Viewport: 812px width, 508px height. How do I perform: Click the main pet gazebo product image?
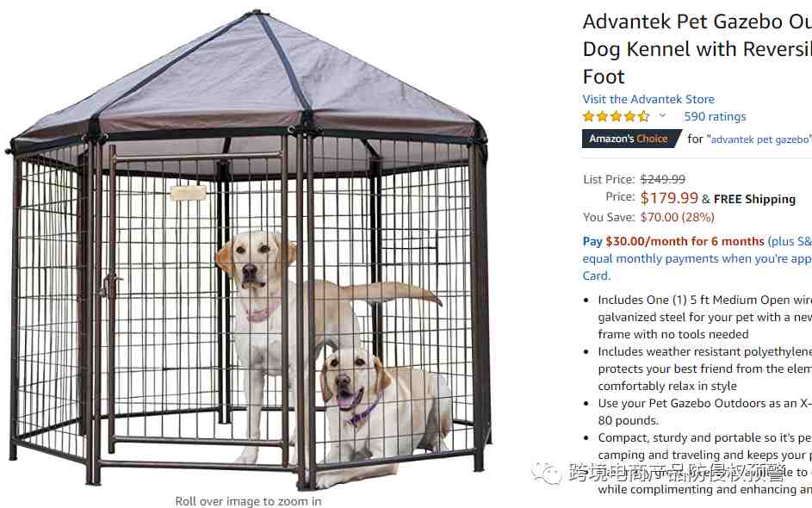247,250
